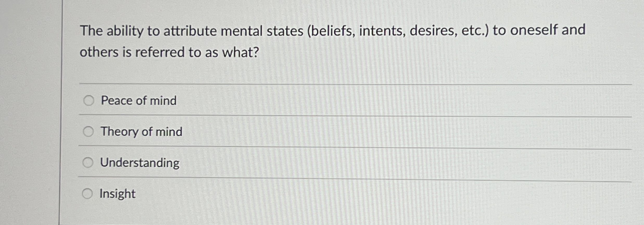Viewport: 644px width, 225px height.
Task: Click the circle next to "Theory of mind"
Action: 89,131
